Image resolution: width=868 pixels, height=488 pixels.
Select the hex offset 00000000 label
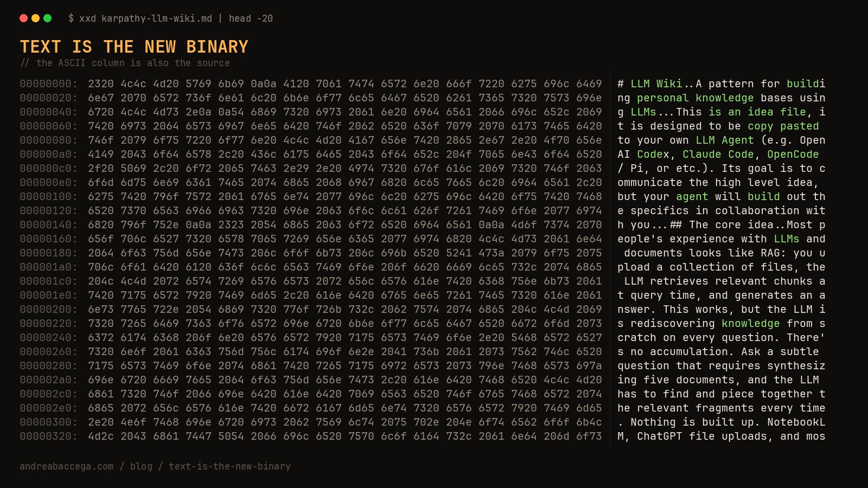point(47,84)
